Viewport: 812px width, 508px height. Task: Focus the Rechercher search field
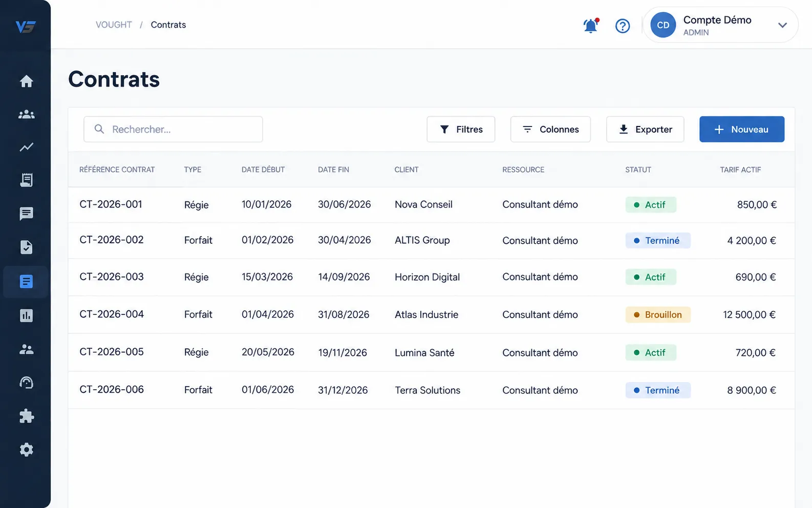pyautogui.click(x=173, y=129)
